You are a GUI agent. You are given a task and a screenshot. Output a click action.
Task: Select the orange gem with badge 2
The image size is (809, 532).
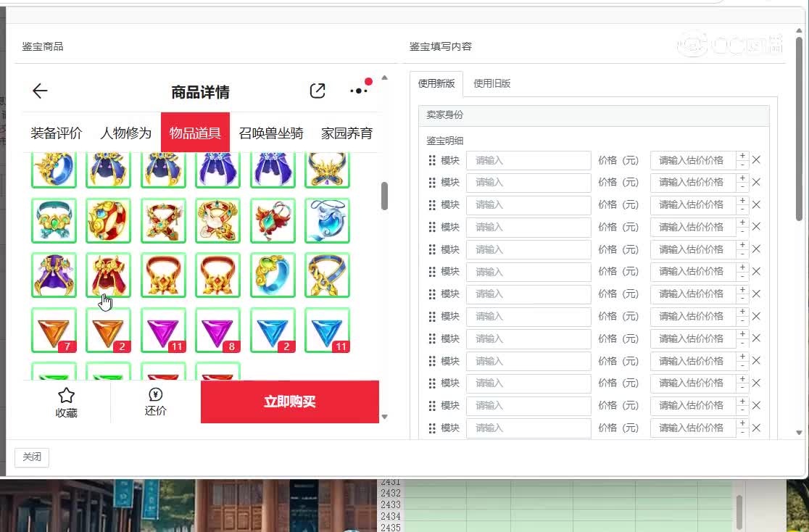(108, 331)
